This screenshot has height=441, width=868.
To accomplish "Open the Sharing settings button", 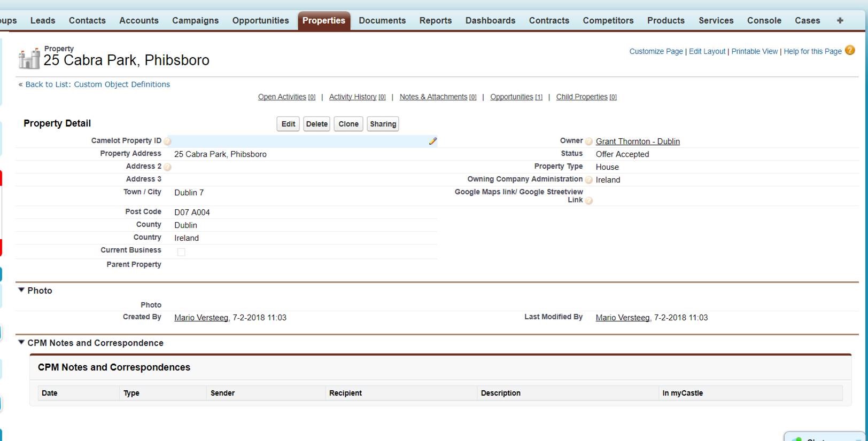I will (383, 124).
